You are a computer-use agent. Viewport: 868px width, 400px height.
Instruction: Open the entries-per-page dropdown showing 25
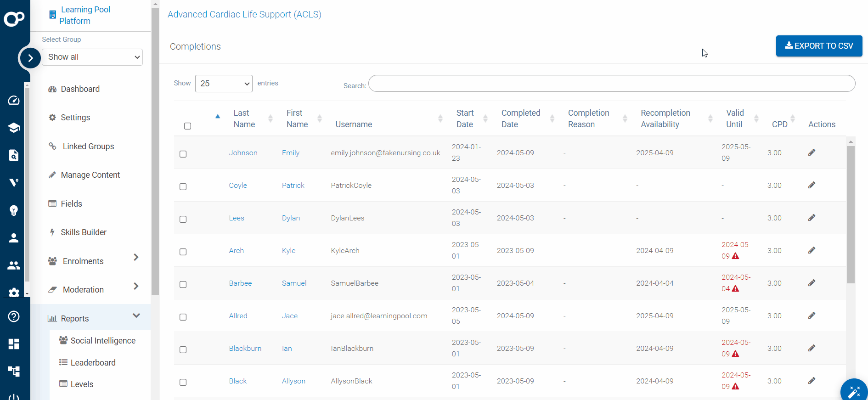click(224, 84)
